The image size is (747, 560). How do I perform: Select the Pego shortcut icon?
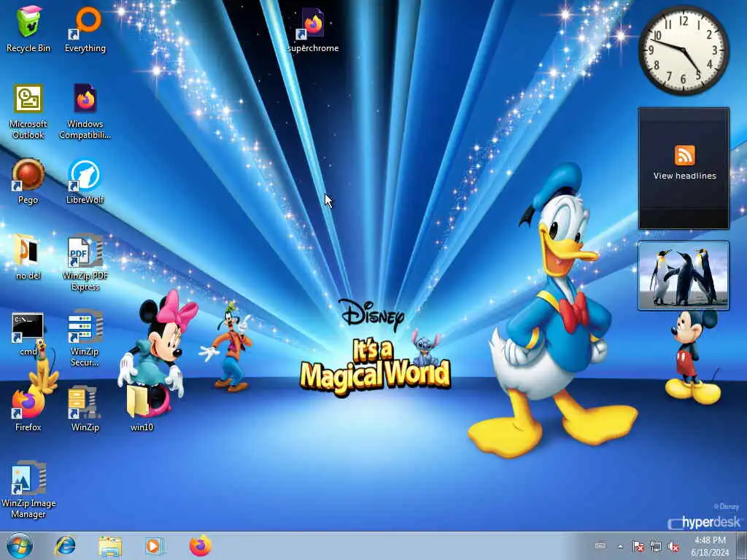pos(28,181)
